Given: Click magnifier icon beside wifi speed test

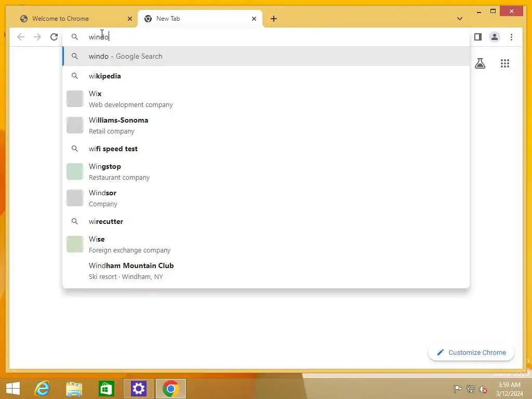Looking at the screenshot, I should (x=75, y=149).
